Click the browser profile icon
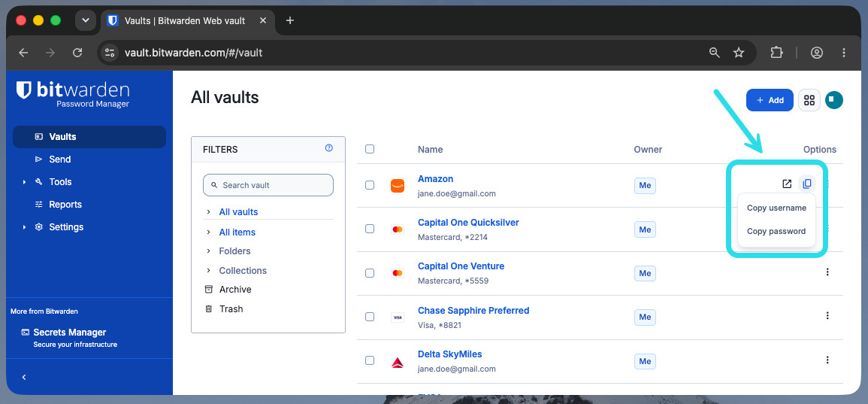Screen dimensions: 868x404 pos(816,53)
